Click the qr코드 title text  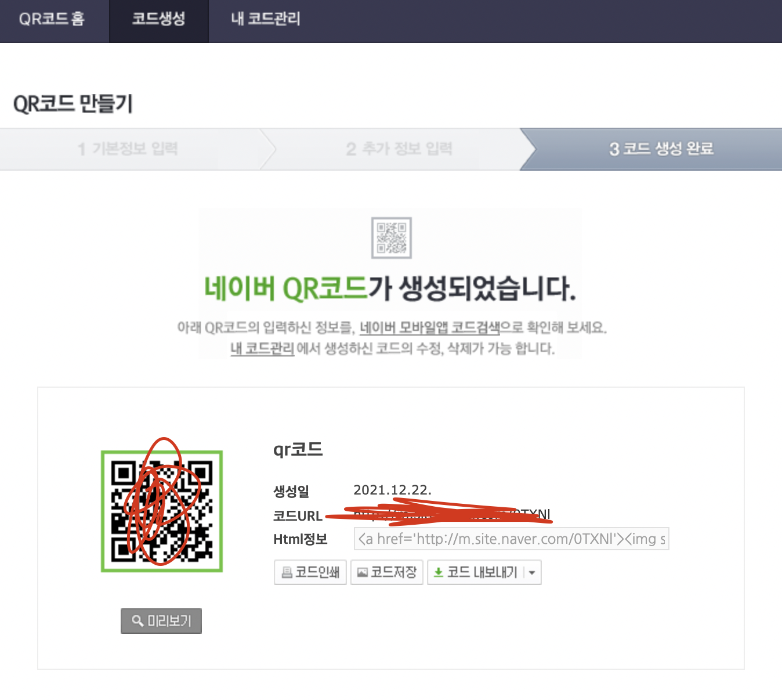(x=298, y=450)
